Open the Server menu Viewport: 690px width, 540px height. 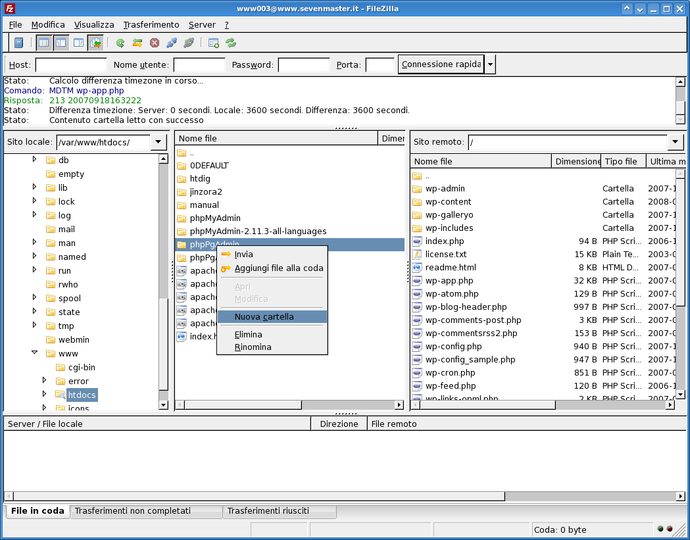click(x=202, y=25)
